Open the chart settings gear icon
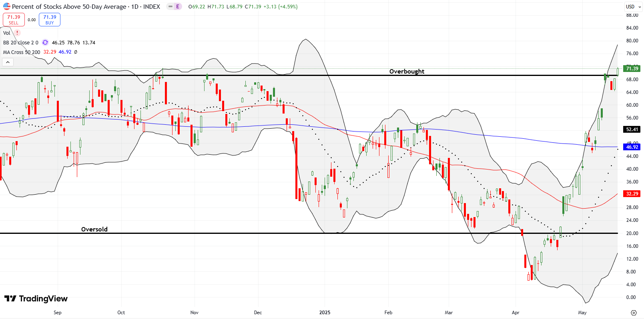This screenshot has height=319, width=644. [634, 313]
